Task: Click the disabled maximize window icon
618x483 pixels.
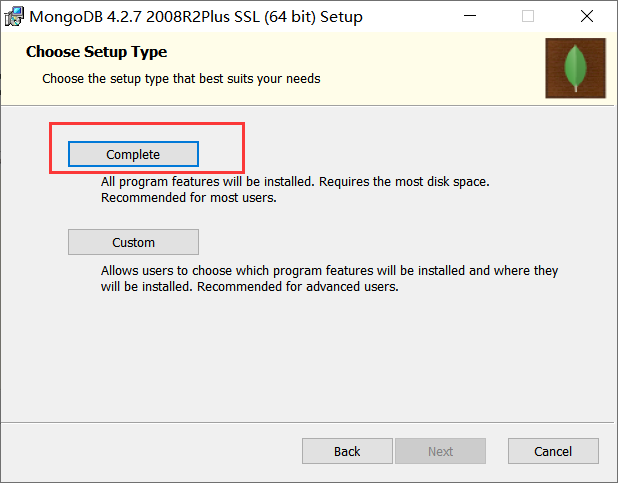Action: [x=528, y=16]
